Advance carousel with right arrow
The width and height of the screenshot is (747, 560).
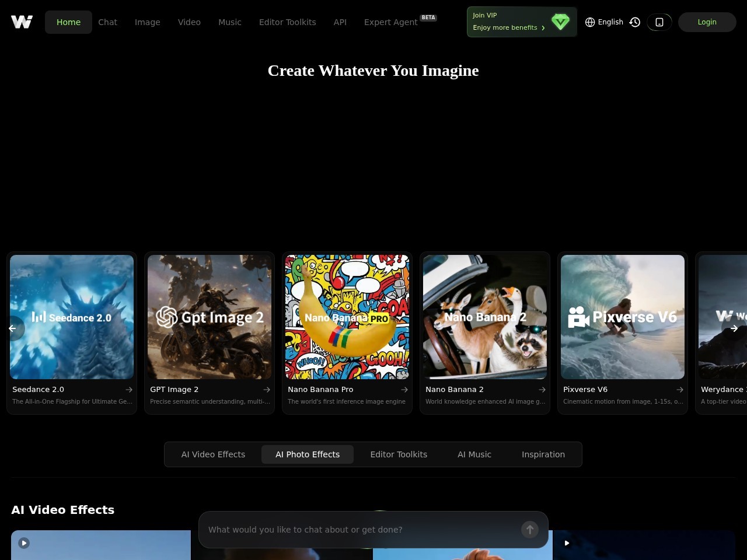[734, 328]
